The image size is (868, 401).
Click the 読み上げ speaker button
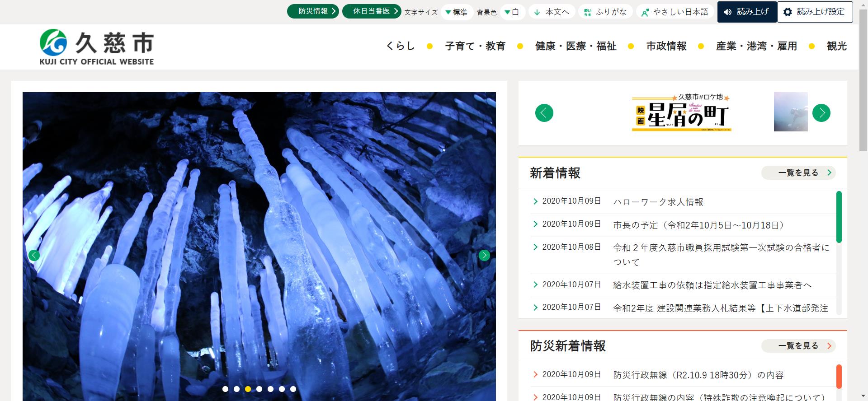[747, 12]
